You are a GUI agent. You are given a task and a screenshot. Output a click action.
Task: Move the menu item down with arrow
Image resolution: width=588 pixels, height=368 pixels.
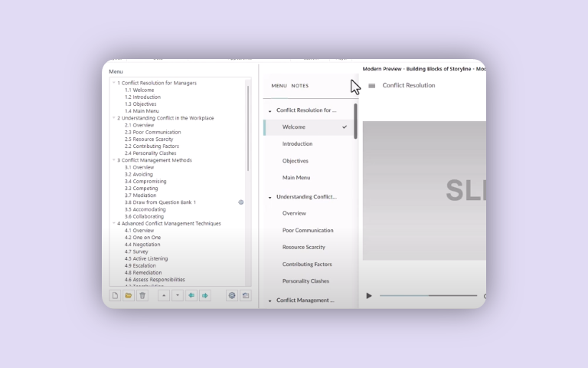pyautogui.click(x=178, y=295)
